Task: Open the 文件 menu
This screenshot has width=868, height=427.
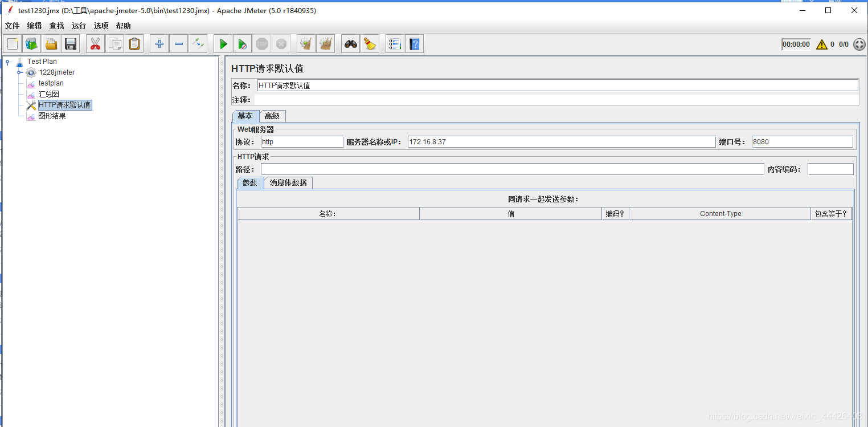Action: pyautogui.click(x=12, y=26)
